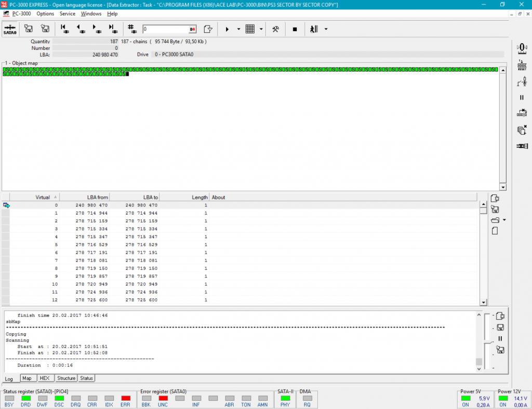Click the tools wrench-and-hammer icon
Viewport: 532px width, 409px height.
click(x=276, y=29)
